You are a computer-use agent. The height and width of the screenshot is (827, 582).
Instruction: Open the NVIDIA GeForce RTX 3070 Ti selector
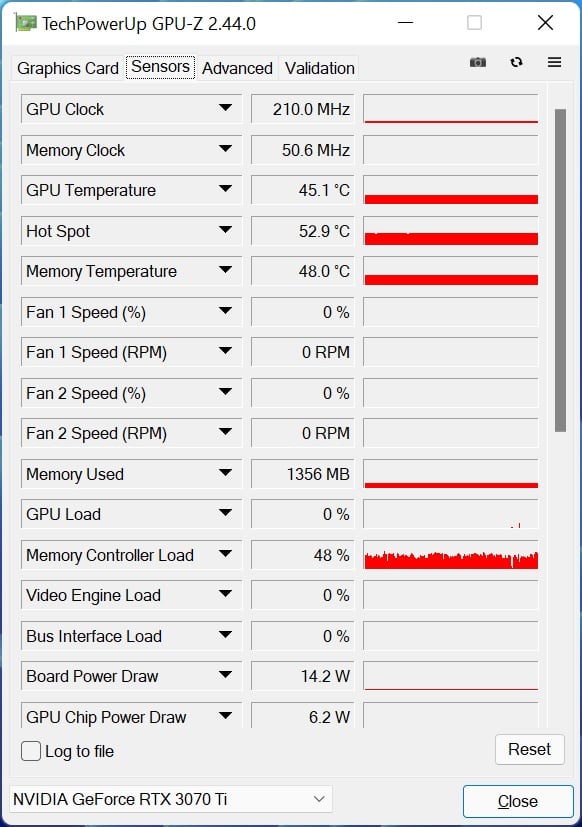click(170, 799)
